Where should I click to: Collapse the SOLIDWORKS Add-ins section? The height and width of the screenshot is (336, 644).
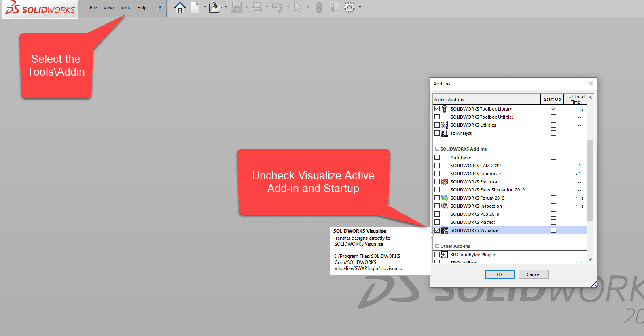(x=437, y=149)
